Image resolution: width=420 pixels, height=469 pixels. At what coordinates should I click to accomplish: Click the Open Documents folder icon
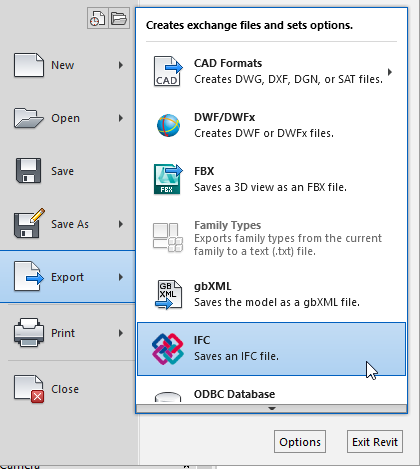119,18
